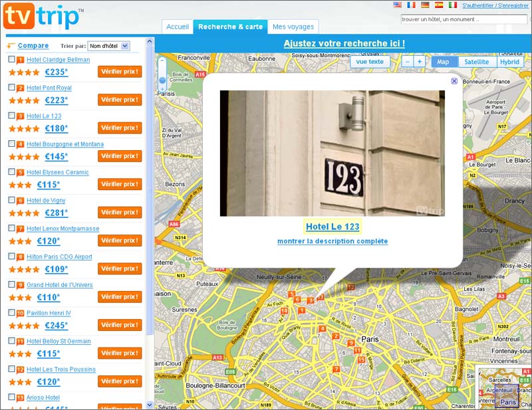This screenshot has height=410, width=532.
Task: Click the US flag language icon
Action: [x=398, y=5]
